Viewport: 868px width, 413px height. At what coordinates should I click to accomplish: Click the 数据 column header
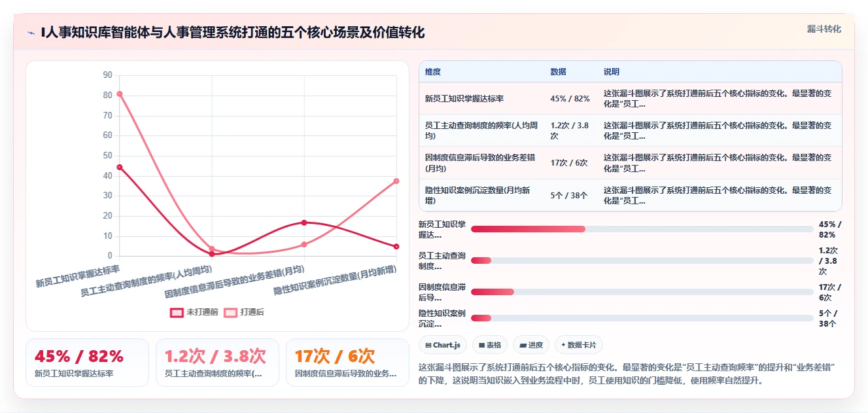pyautogui.click(x=558, y=72)
